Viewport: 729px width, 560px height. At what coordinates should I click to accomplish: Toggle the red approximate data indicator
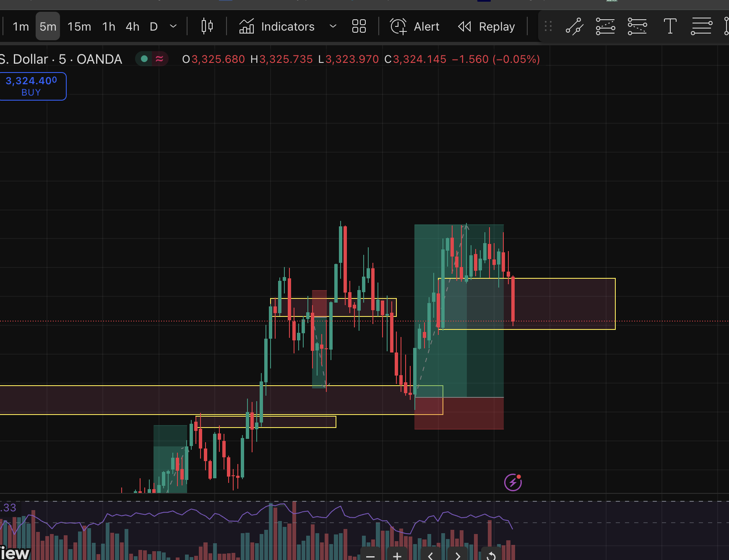coord(159,59)
